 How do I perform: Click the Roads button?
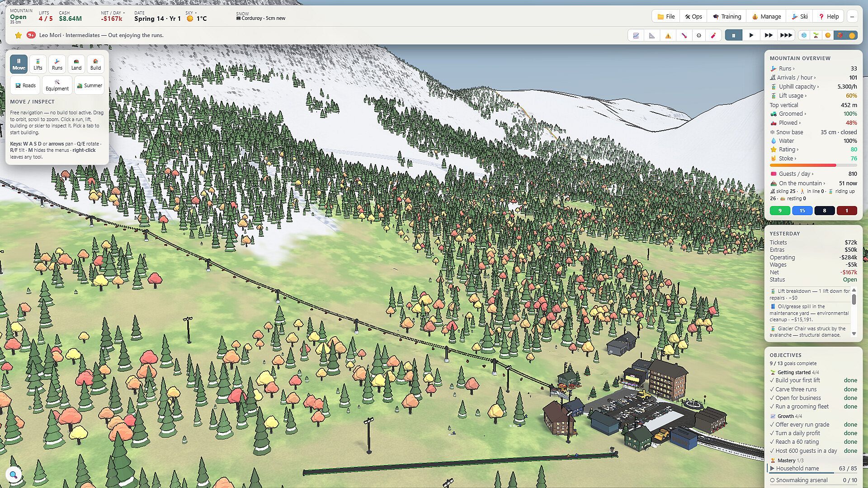pyautogui.click(x=25, y=85)
